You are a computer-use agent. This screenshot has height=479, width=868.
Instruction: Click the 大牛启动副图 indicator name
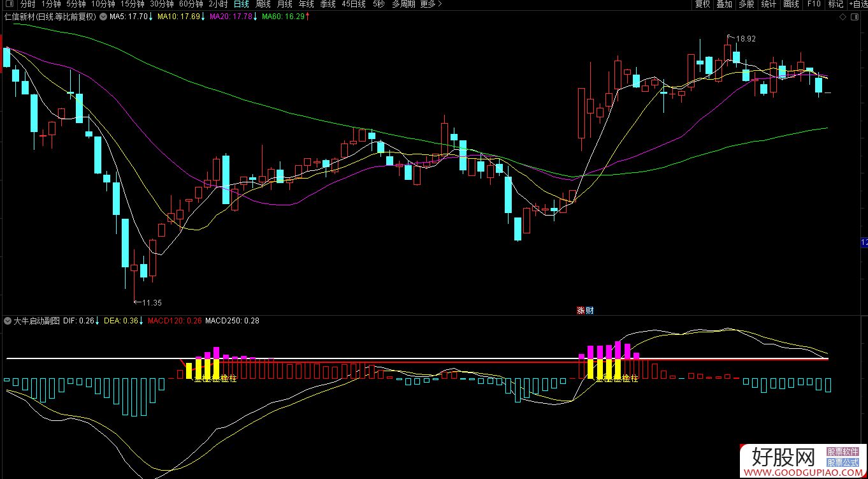[x=37, y=321]
